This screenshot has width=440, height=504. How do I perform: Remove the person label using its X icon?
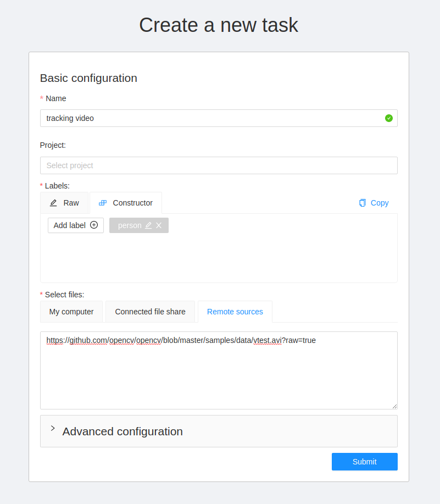[158, 225]
